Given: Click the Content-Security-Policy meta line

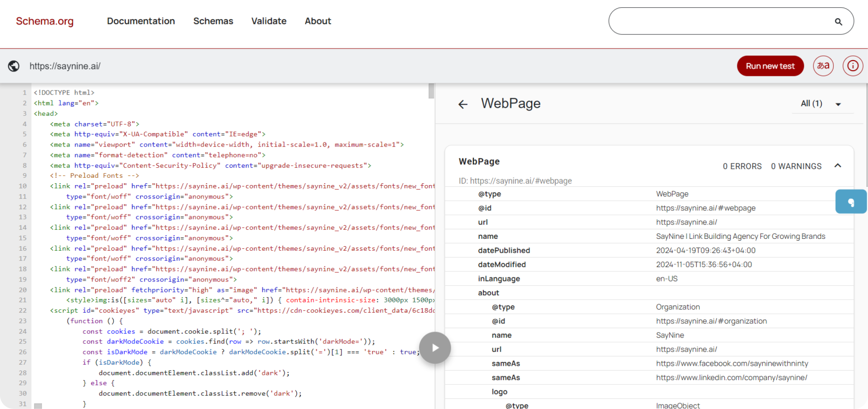Looking at the screenshot, I should [210, 166].
